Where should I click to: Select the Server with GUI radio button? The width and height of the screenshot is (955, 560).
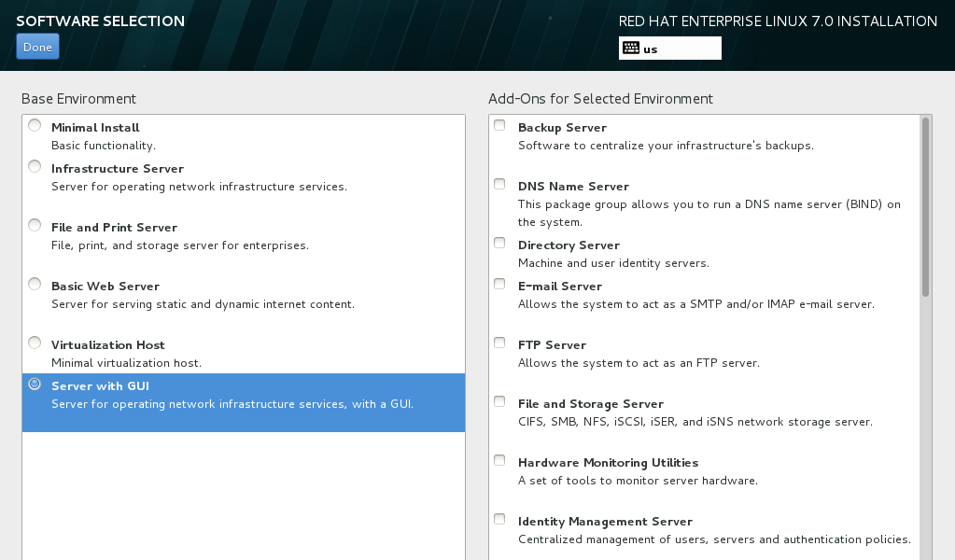pos(35,385)
